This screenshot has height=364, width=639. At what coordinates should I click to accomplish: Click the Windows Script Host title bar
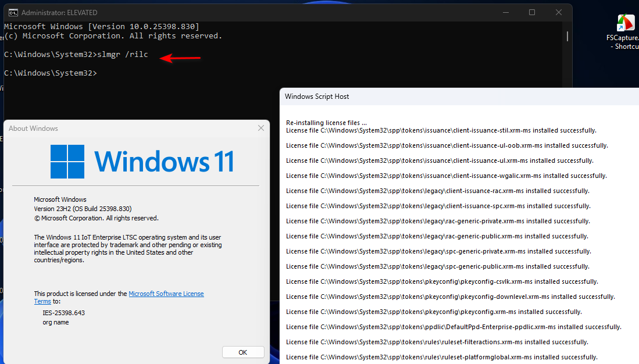pyautogui.click(x=459, y=97)
